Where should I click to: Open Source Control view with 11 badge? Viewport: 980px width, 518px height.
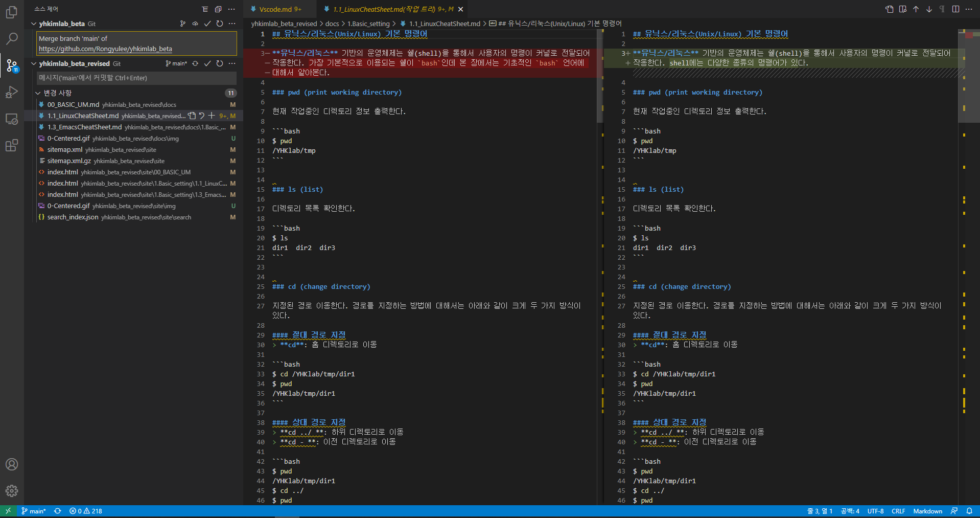click(12, 65)
